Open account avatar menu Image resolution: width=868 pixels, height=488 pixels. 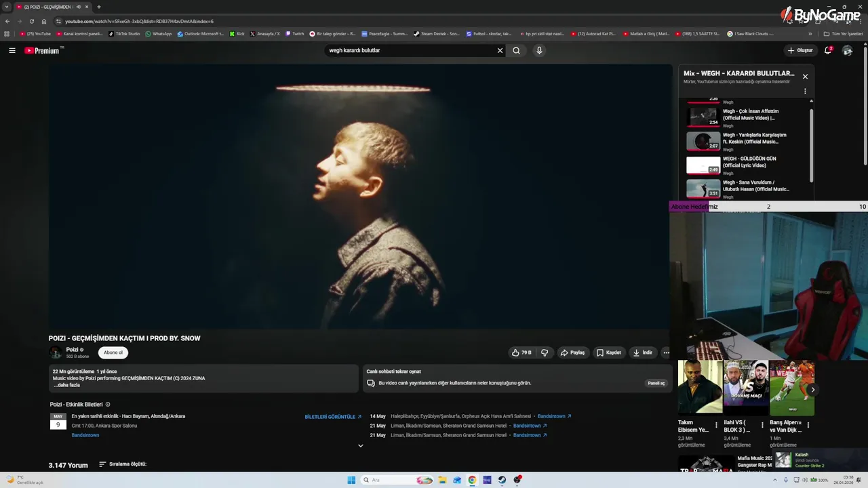847,50
